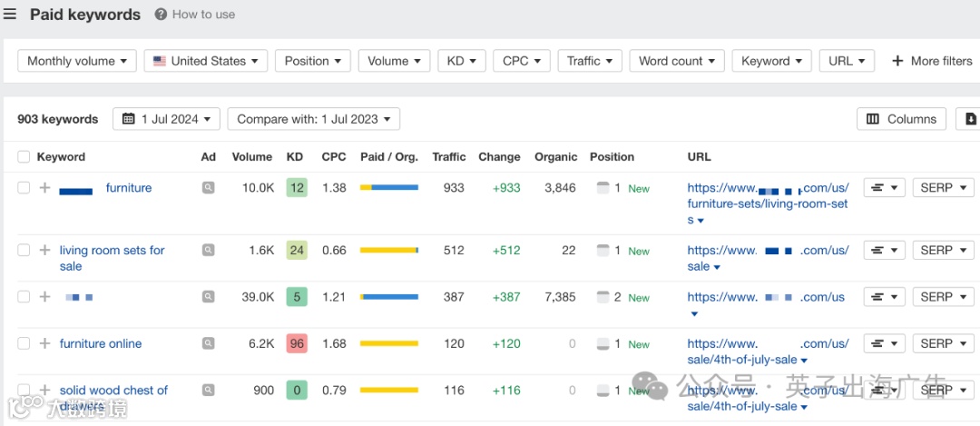
Task: Click the export download icon next to Columns
Action: [x=970, y=119]
